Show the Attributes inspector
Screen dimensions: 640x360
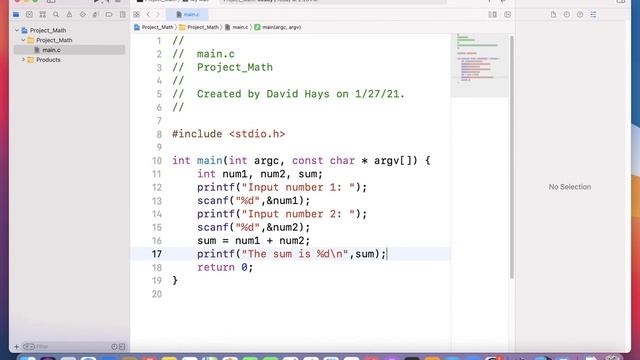[x=593, y=14]
